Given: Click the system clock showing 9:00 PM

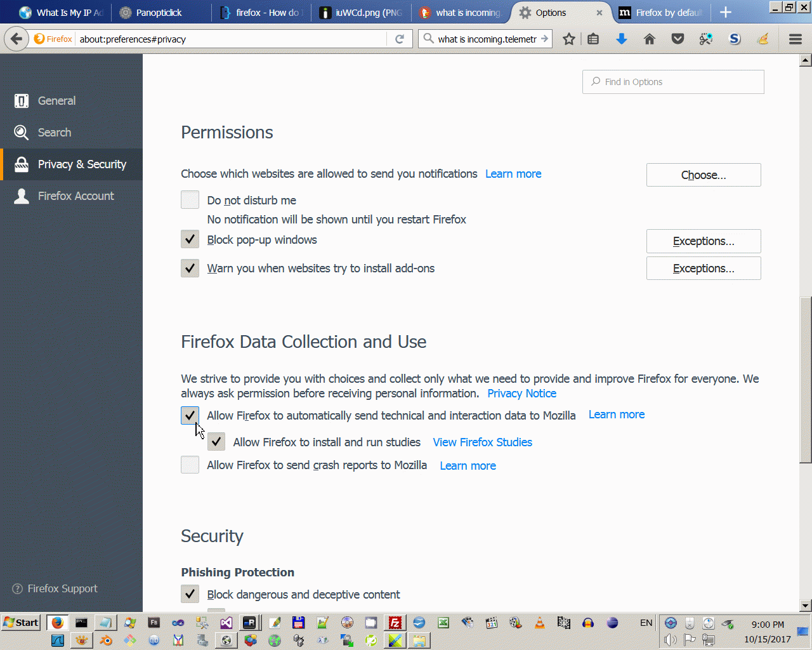Looking at the screenshot, I should click(768, 625).
